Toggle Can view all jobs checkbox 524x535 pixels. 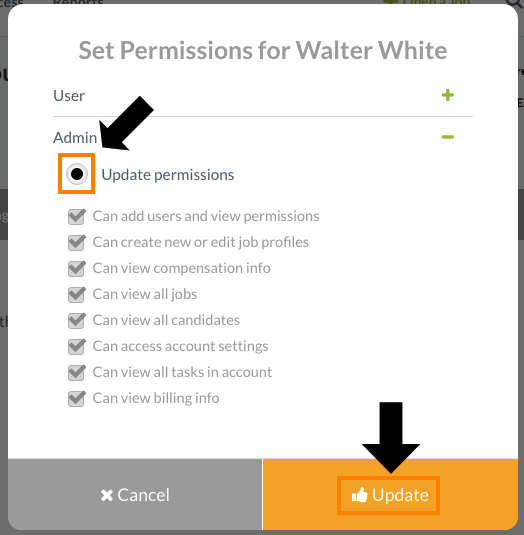point(76,294)
